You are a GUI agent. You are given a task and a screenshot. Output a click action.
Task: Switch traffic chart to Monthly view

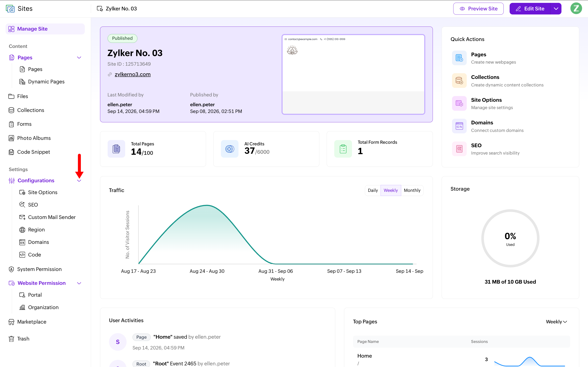tap(412, 190)
